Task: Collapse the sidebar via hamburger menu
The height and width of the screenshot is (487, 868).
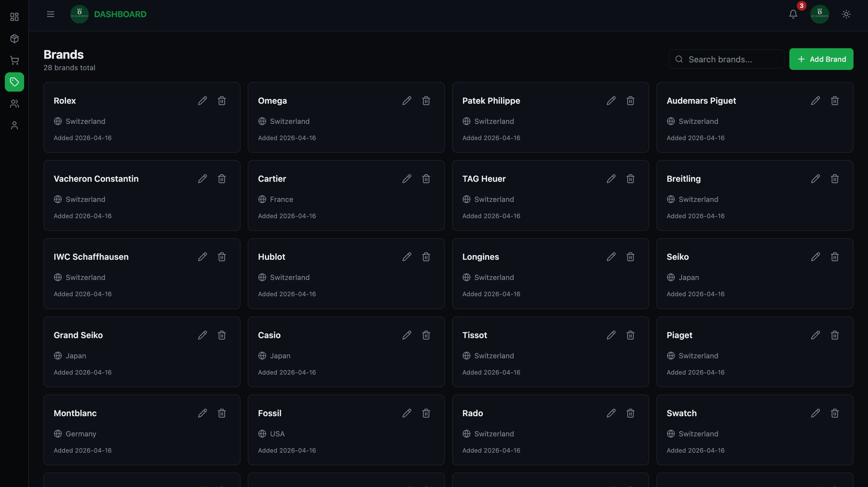Action: (50, 14)
